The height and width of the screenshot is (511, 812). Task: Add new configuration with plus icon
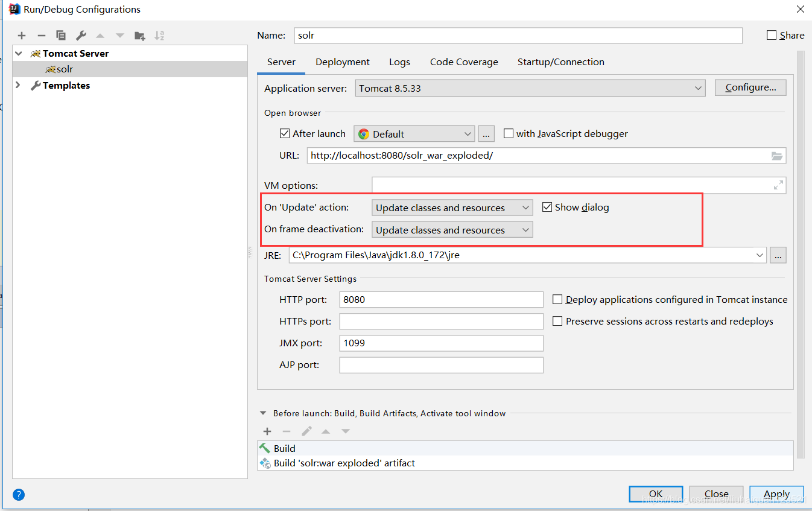tap(22, 36)
